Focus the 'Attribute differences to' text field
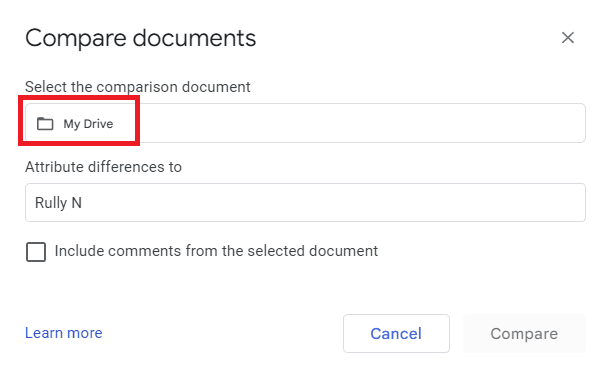This screenshot has height=378, width=607. tap(305, 203)
